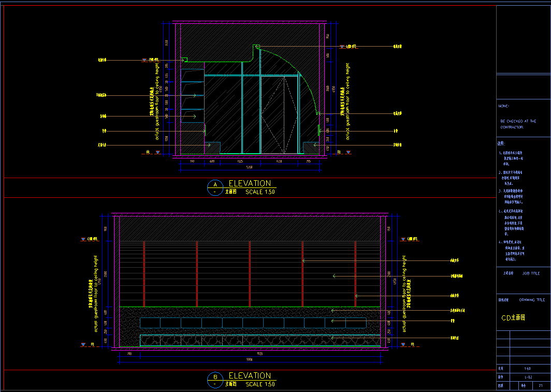Click the circled B elevation marker
The width and height of the screenshot is (551, 392).
(x=214, y=380)
